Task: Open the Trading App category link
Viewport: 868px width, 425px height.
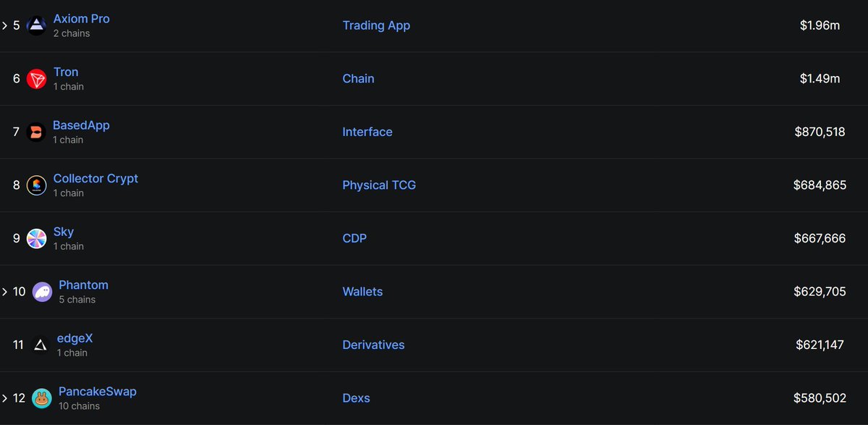Action: (376, 25)
